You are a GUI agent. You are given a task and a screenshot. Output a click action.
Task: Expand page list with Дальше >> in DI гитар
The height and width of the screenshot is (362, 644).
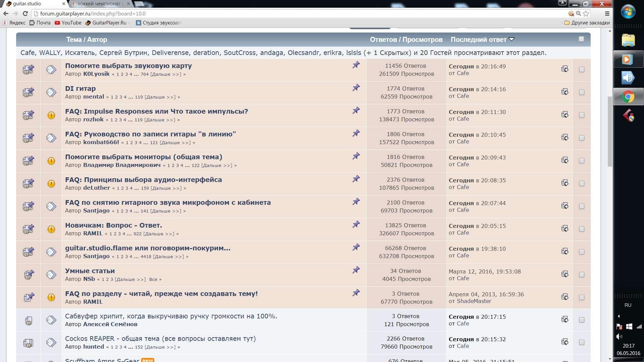160,97
